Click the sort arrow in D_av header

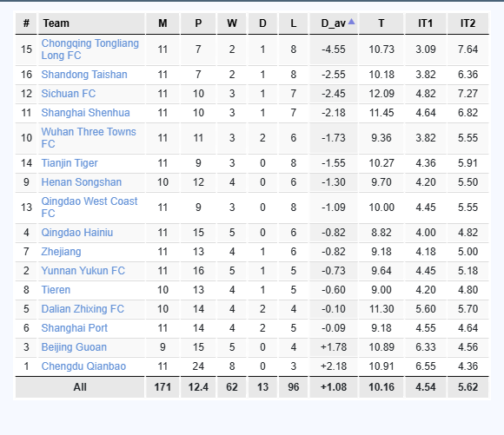[x=351, y=22]
